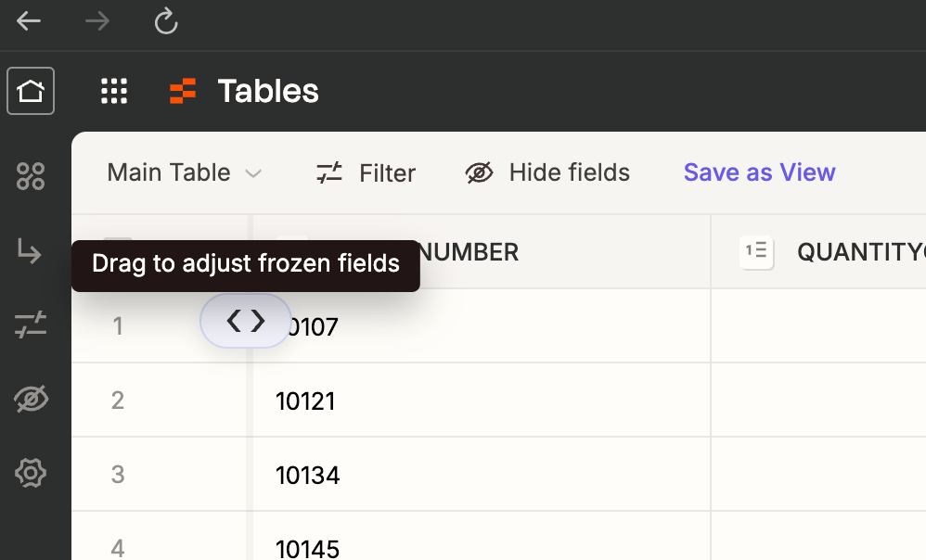Click the Tables title text
Image resolution: width=926 pixels, height=560 pixels.
(268, 91)
